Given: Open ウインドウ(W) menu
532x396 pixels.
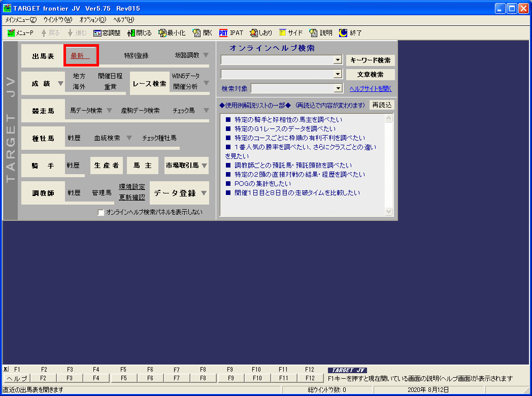Looking at the screenshot, I should (58, 20).
